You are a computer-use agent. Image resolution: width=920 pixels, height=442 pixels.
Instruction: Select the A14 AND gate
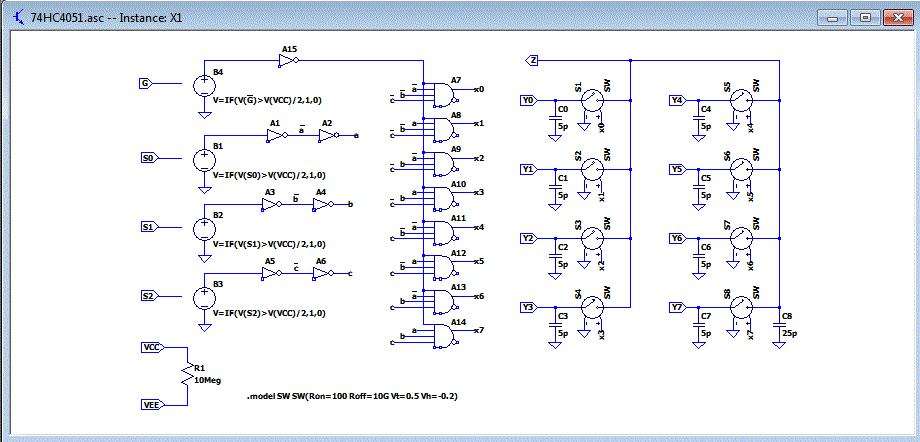point(444,335)
